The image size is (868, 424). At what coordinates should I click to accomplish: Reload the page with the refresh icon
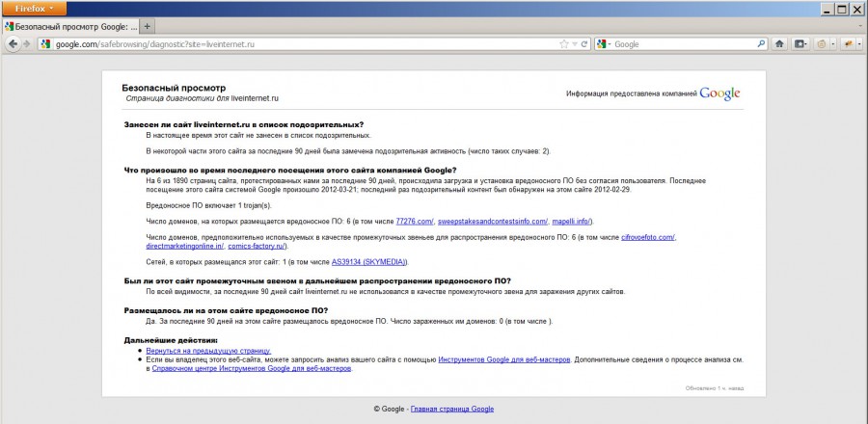coord(584,44)
